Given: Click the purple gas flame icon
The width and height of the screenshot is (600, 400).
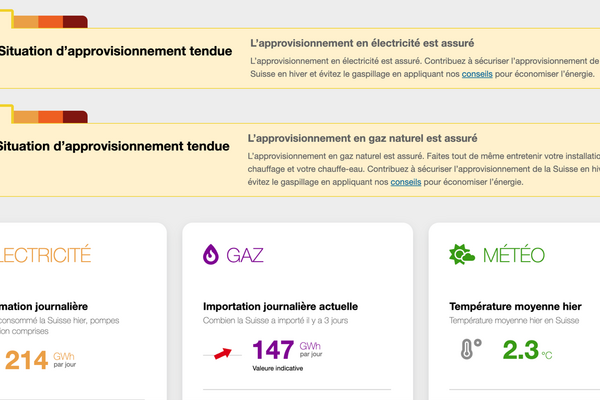Looking at the screenshot, I should coord(212,254).
